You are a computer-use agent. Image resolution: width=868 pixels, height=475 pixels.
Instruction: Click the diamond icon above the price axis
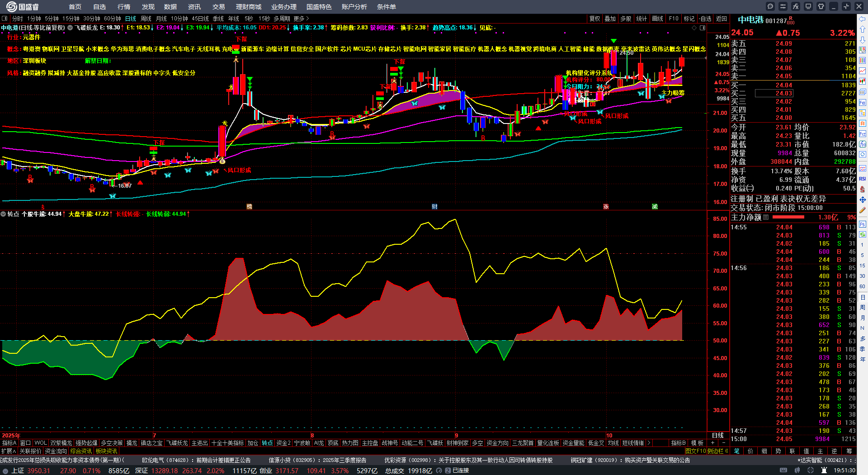click(694, 28)
